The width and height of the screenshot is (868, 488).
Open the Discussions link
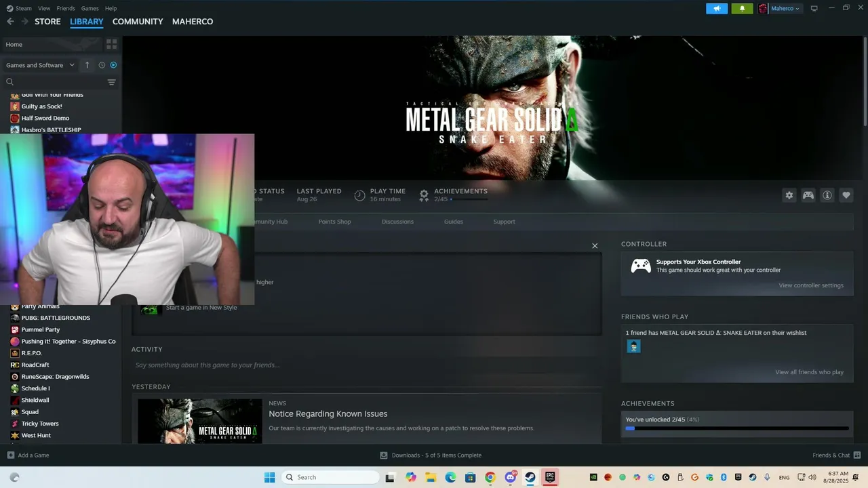coord(397,222)
